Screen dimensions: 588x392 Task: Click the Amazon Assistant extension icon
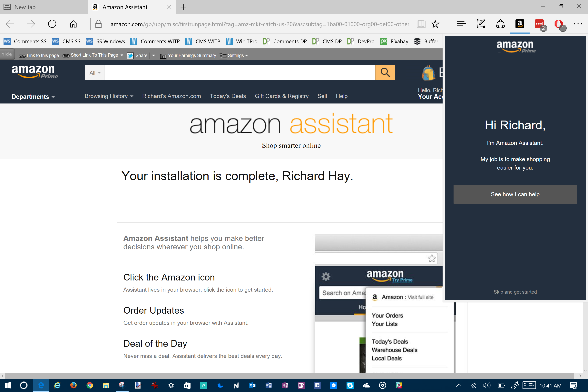[x=520, y=24]
